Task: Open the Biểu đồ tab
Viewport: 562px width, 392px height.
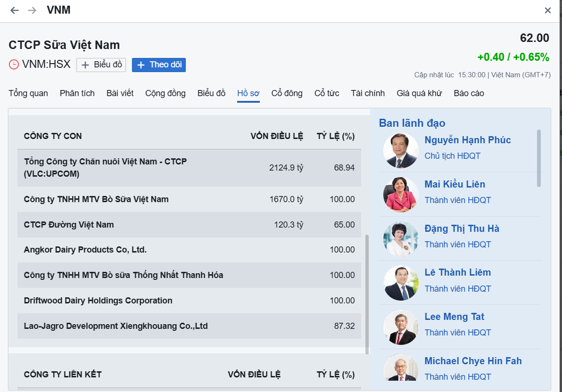Action: 212,93
